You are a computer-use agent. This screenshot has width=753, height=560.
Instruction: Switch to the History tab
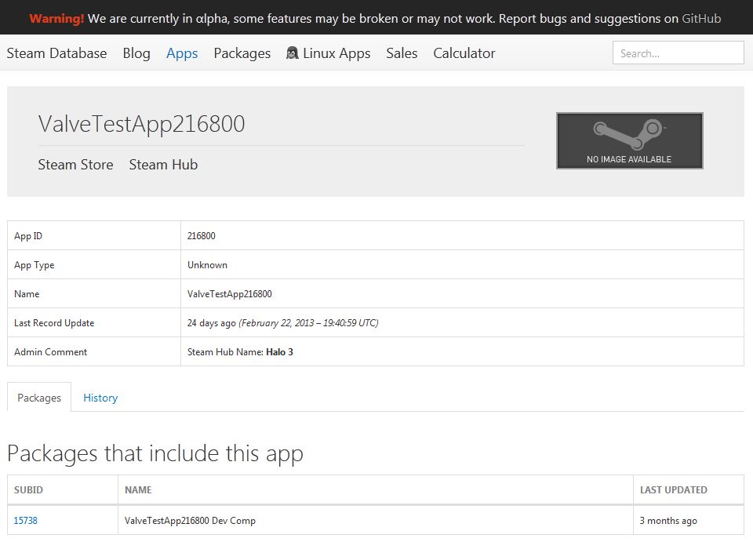pos(100,398)
